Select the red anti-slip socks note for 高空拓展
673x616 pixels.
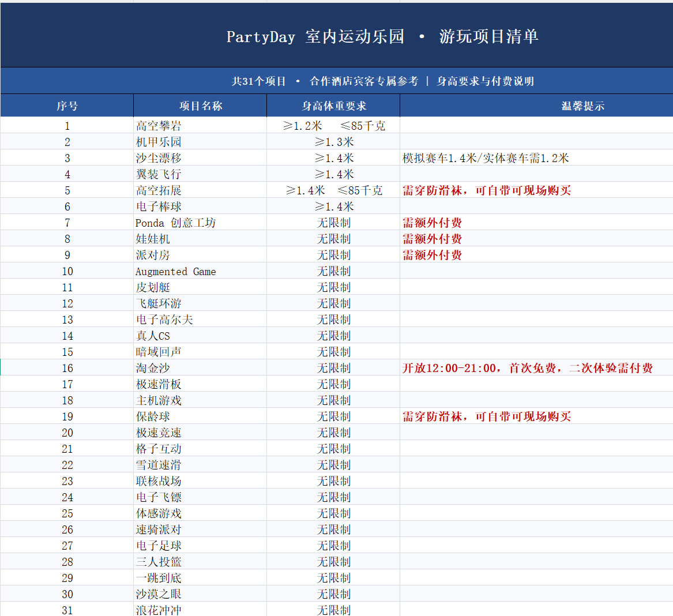pyautogui.click(x=486, y=190)
